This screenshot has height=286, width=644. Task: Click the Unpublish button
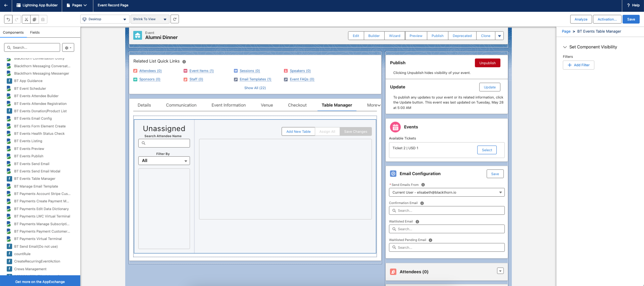pyautogui.click(x=487, y=63)
